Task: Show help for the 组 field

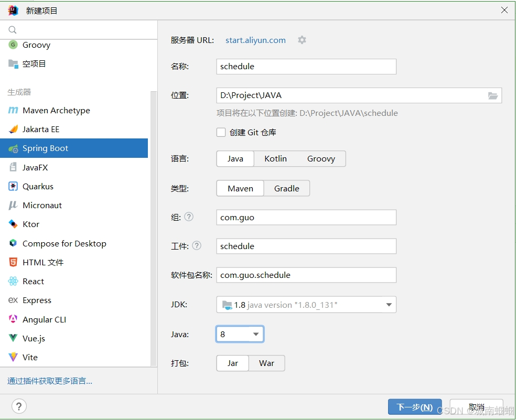Action: click(x=189, y=217)
